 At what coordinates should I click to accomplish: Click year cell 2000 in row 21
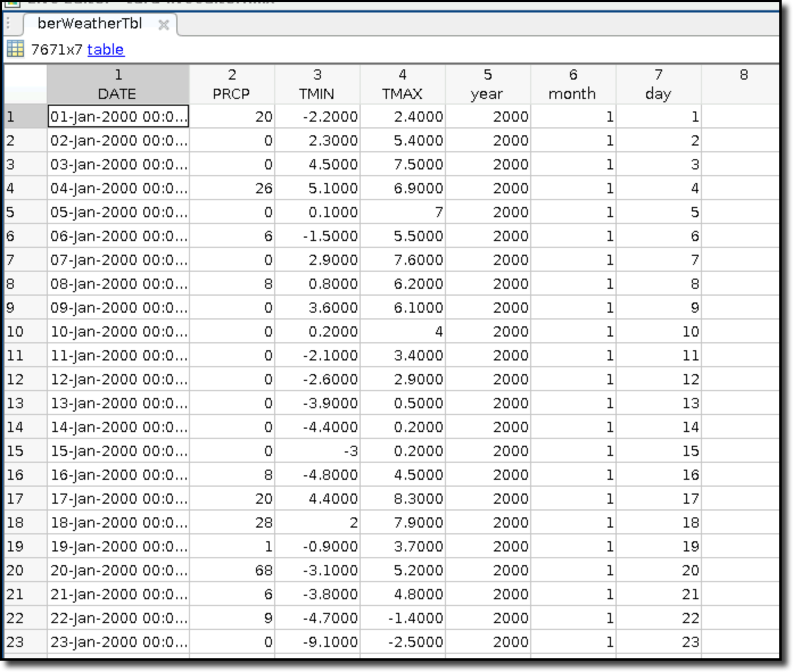point(488,594)
